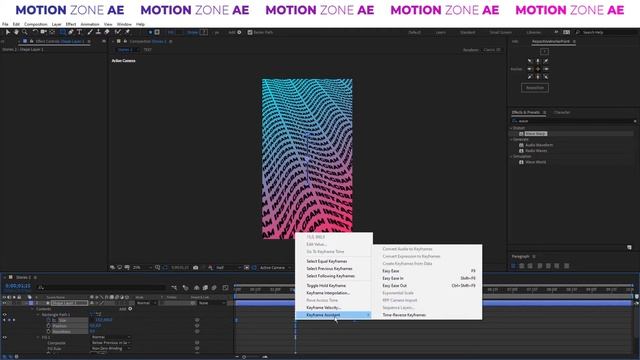Click the center anchor point icon
Screen dimensions: 640x360
pos(538,69)
